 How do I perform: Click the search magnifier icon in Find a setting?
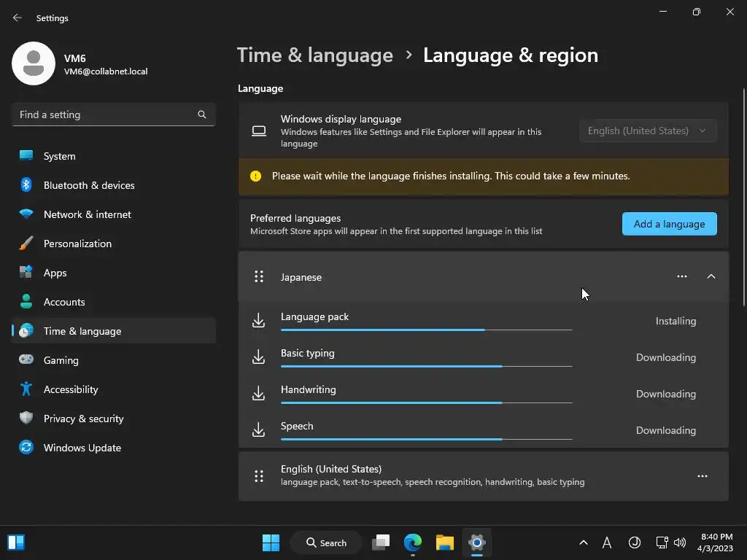click(x=202, y=114)
